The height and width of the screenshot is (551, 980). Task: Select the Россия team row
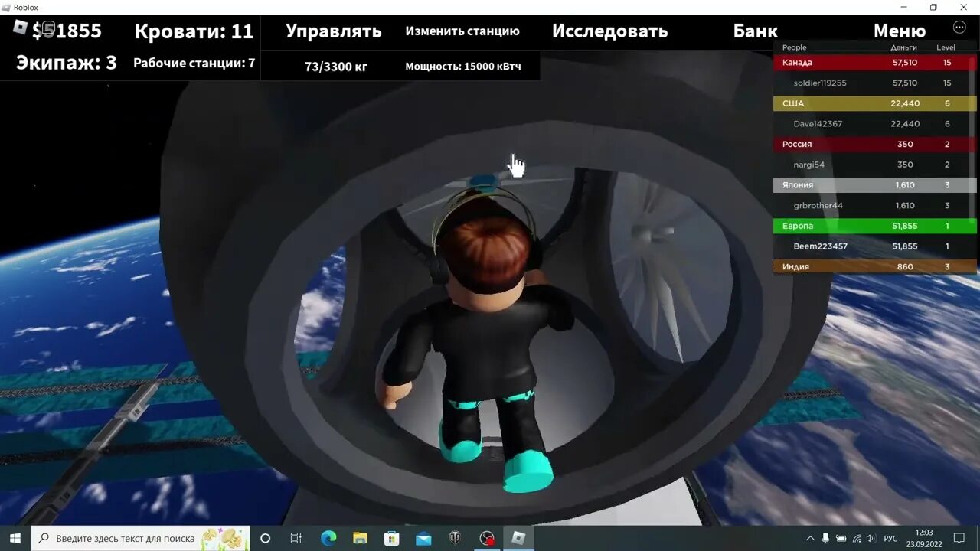[874, 144]
